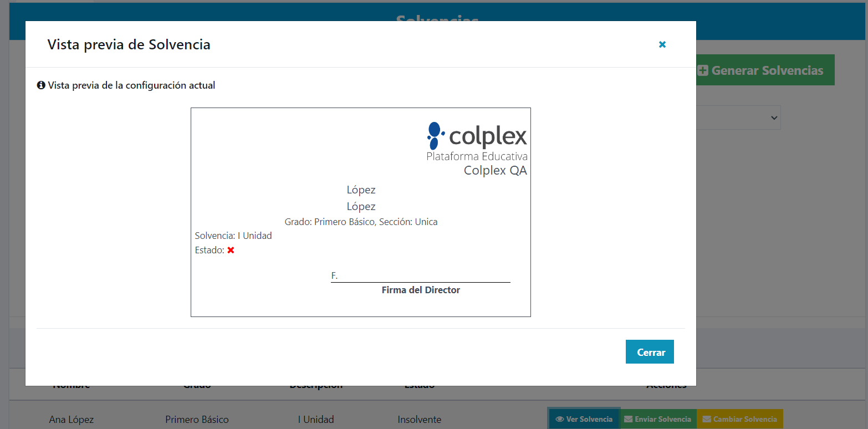Click the signature line beside 'F.'
The image size is (868, 429).
(421, 282)
